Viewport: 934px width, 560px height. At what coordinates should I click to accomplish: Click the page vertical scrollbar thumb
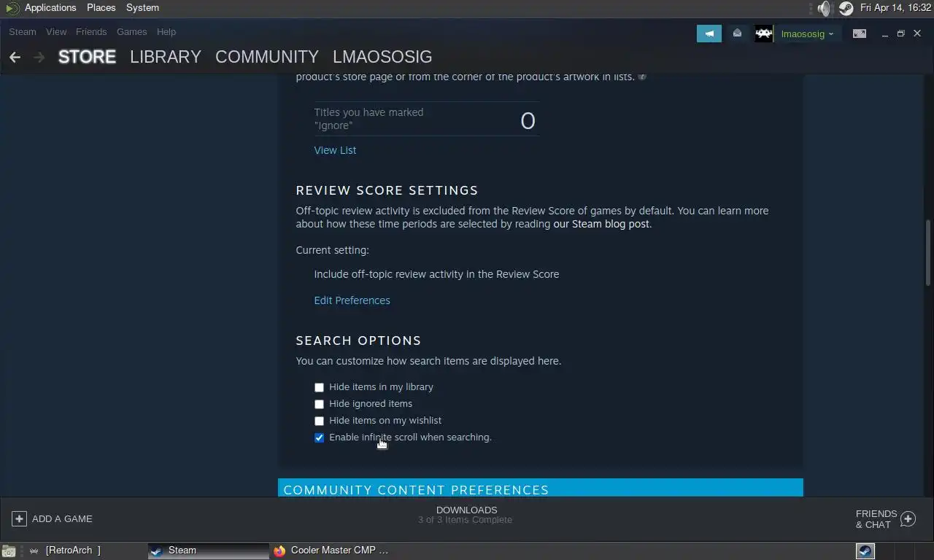tap(929, 252)
